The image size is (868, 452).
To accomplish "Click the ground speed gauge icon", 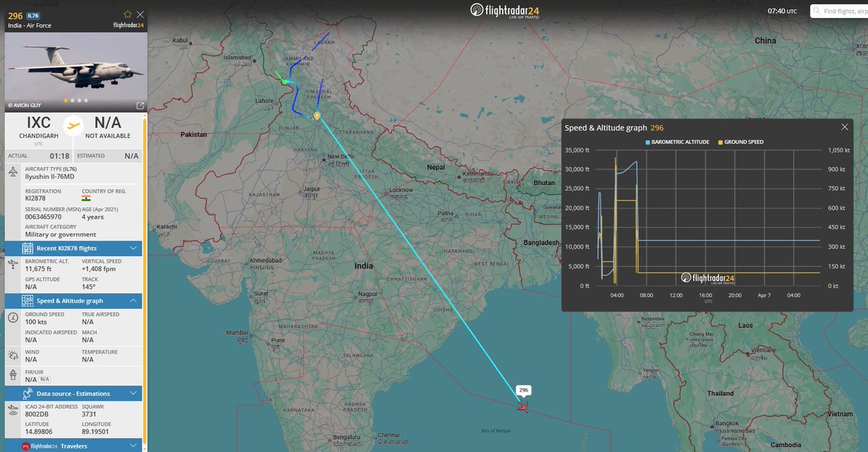I will pyautogui.click(x=14, y=318).
